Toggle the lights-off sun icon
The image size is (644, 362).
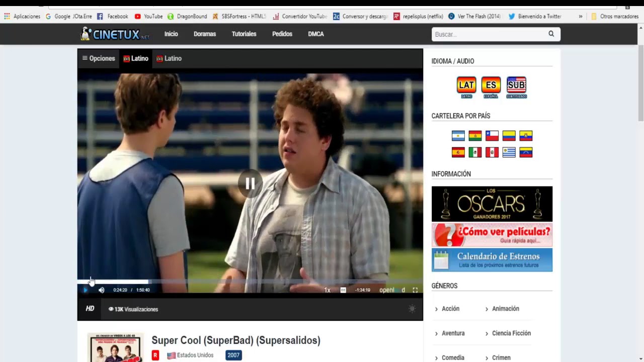click(412, 309)
